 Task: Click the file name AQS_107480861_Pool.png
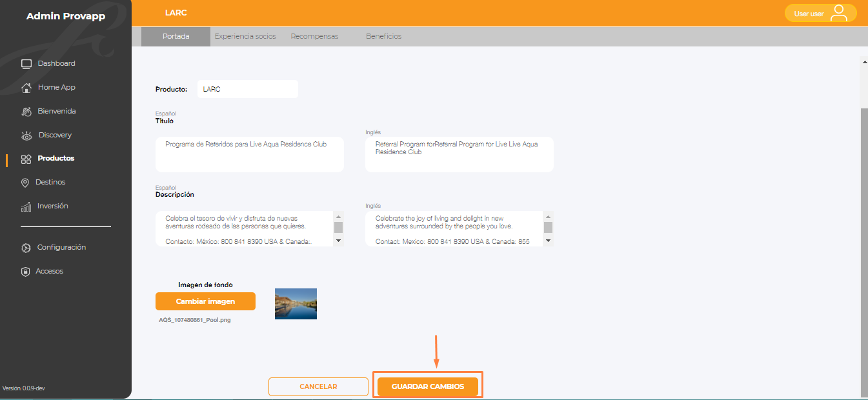(195, 320)
